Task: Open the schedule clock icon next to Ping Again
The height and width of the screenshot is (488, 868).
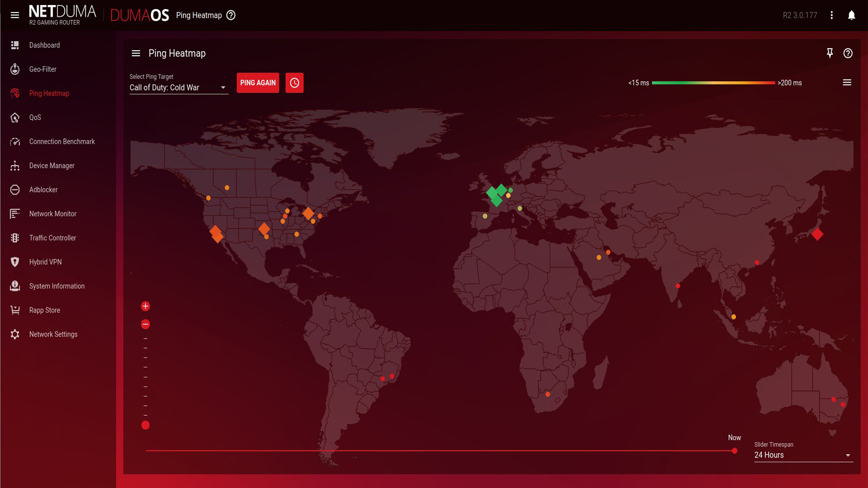Action: click(x=294, y=83)
